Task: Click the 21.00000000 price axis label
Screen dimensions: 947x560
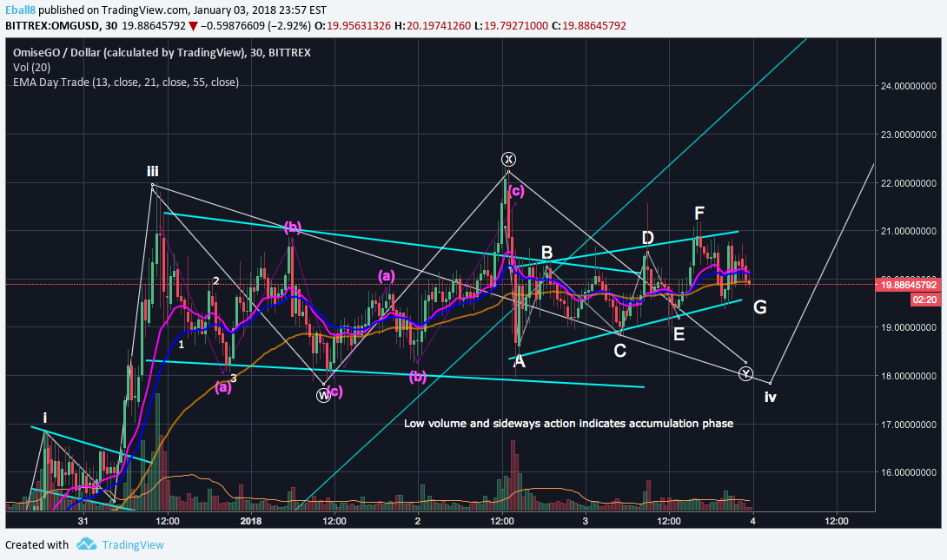Action: click(909, 231)
